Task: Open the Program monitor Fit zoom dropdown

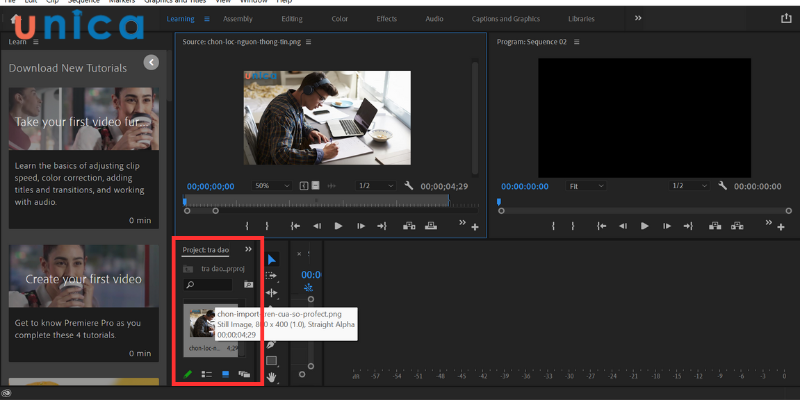Action: point(586,186)
